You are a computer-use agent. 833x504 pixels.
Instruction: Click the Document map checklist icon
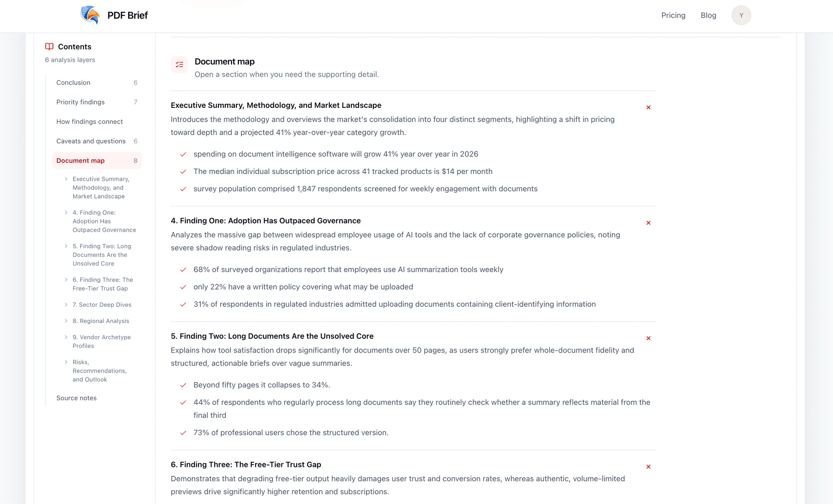(180, 65)
